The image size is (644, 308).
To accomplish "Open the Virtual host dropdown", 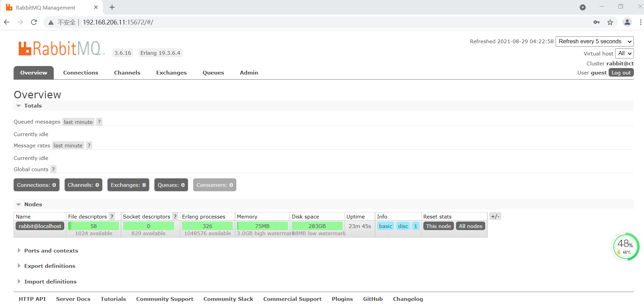I will coord(624,53).
